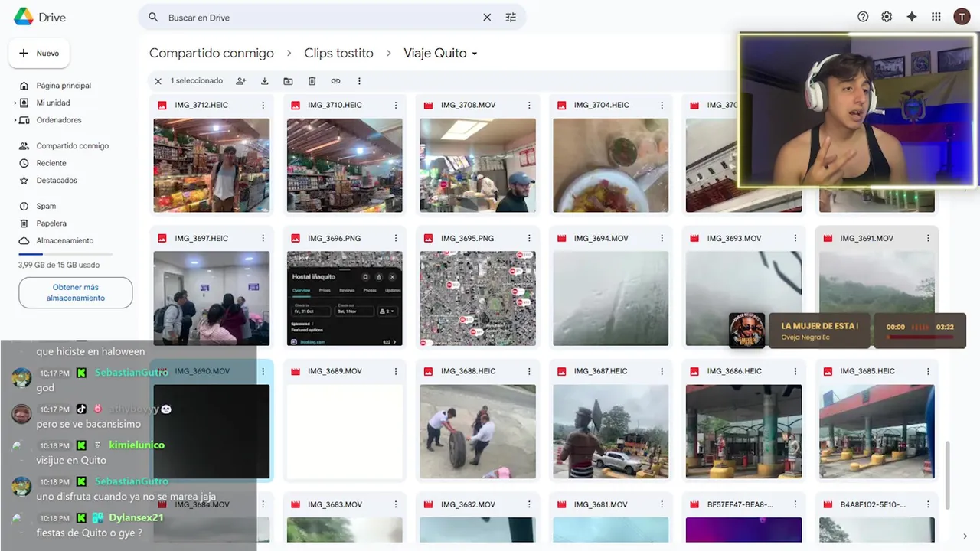Open options menu for IMG_3687.HEIC
Image resolution: width=980 pixels, height=551 pixels.
pyautogui.click(x=662, y=371)
